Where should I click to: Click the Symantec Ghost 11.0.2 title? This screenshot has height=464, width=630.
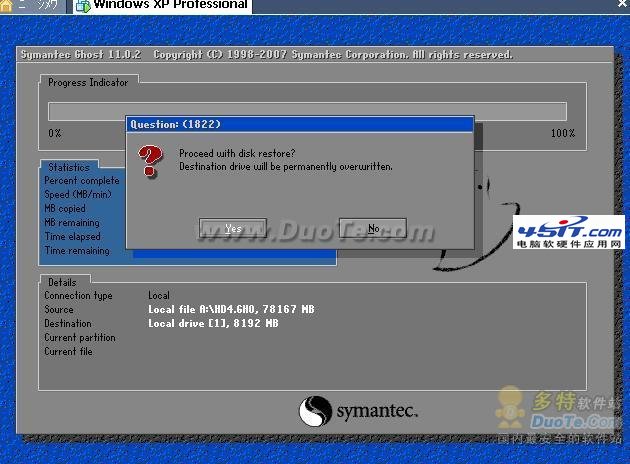[81, 55]
